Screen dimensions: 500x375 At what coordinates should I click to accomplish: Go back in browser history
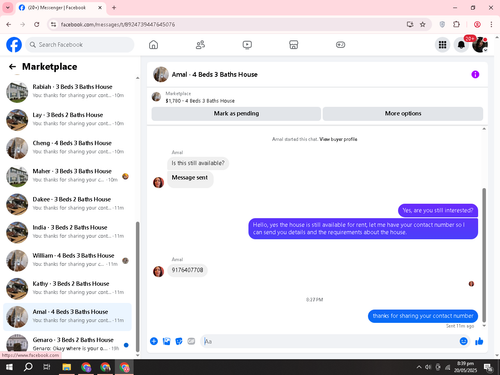pos(9,24)
